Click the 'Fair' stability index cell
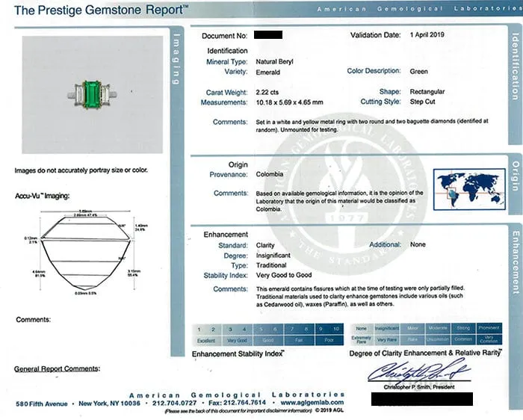 [299, 340]
